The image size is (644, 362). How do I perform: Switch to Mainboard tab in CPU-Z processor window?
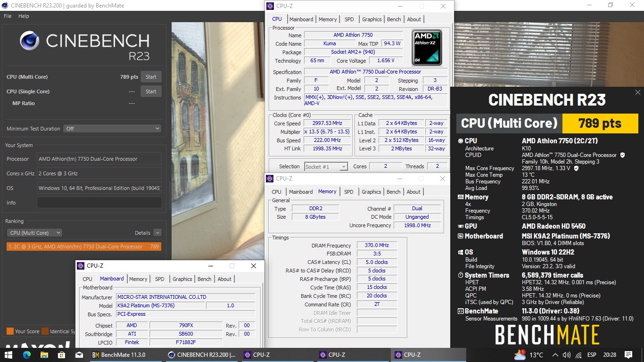(301, 19)
